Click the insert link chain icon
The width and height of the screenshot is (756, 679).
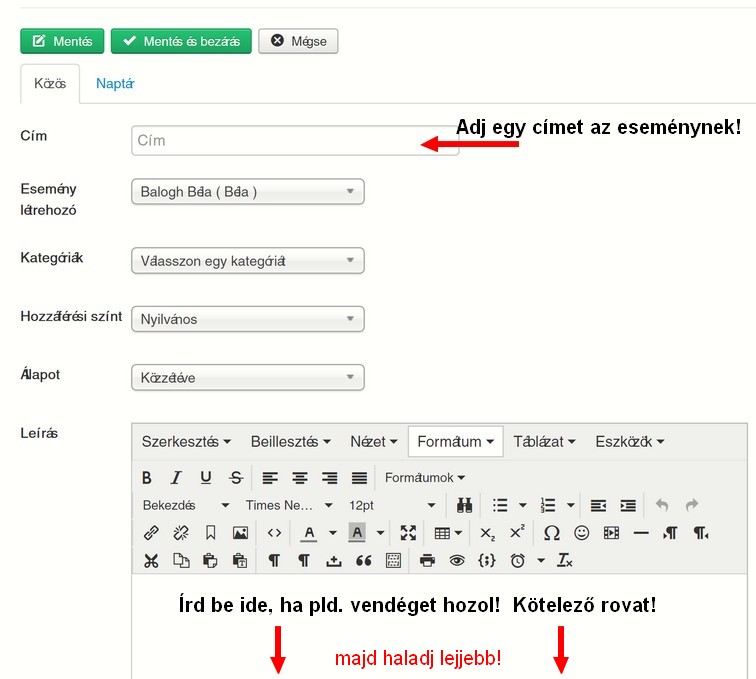(x=151, y=533)
